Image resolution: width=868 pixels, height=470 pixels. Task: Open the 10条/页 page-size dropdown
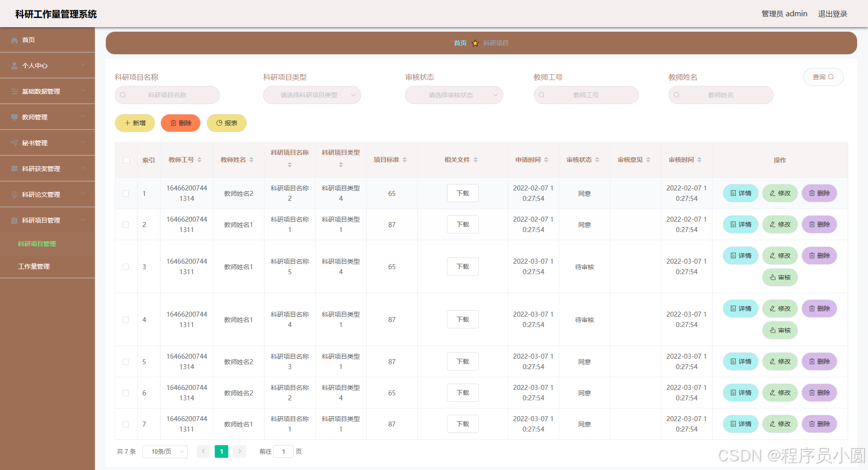point(165,451)
